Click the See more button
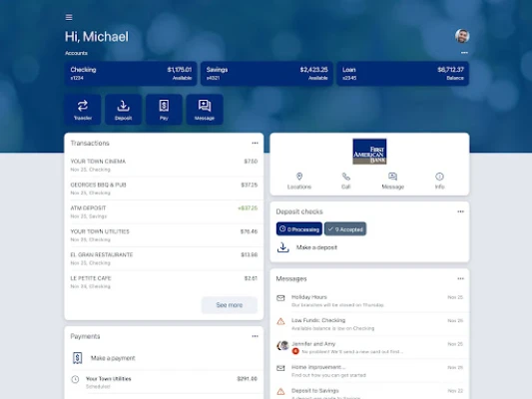 click(230, 305)
